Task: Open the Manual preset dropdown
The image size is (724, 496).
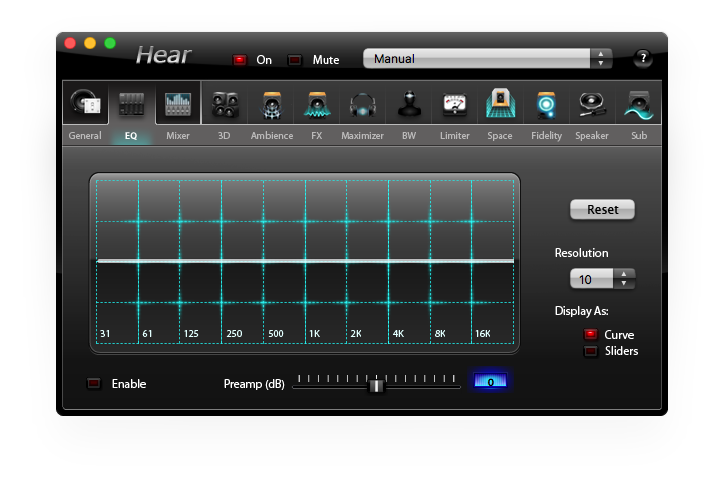Action: click(487, 59)
